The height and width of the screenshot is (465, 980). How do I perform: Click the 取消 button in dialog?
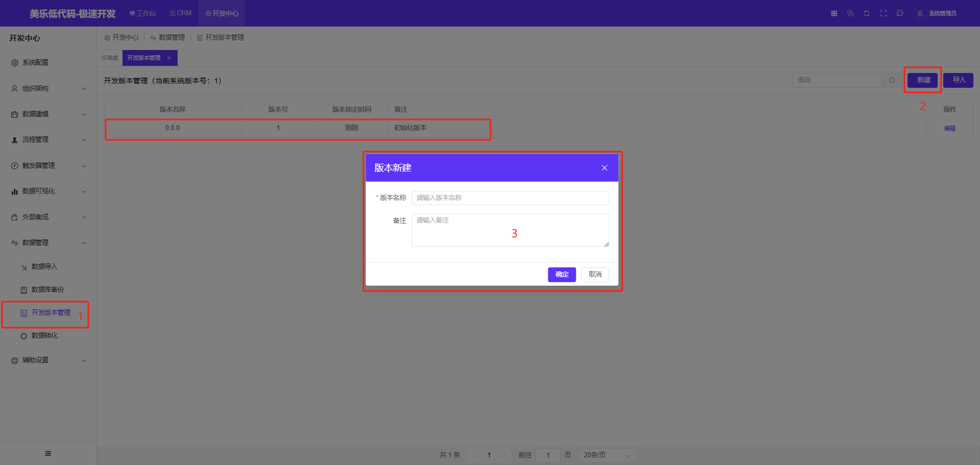pyautogui.click(x=595, y=275)
